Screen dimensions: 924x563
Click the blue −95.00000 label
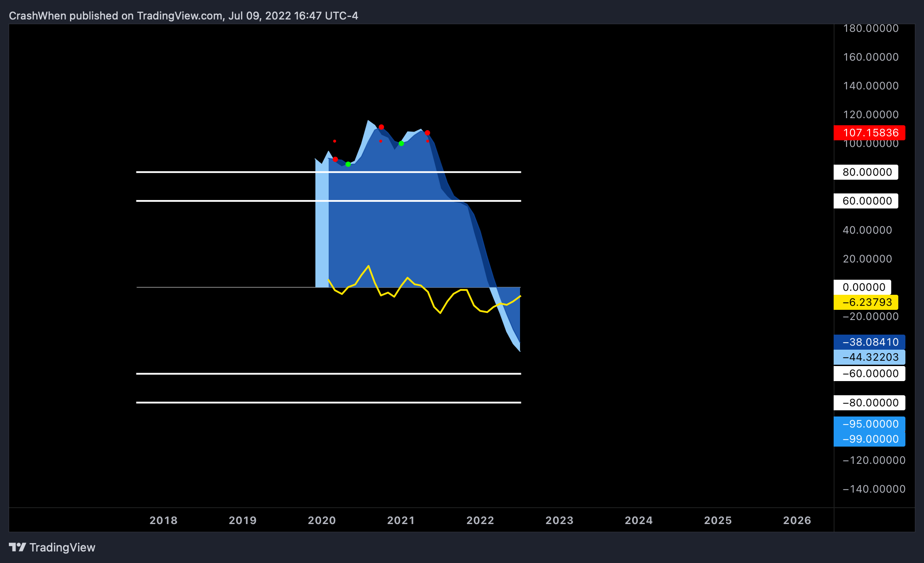coord(870,424)
